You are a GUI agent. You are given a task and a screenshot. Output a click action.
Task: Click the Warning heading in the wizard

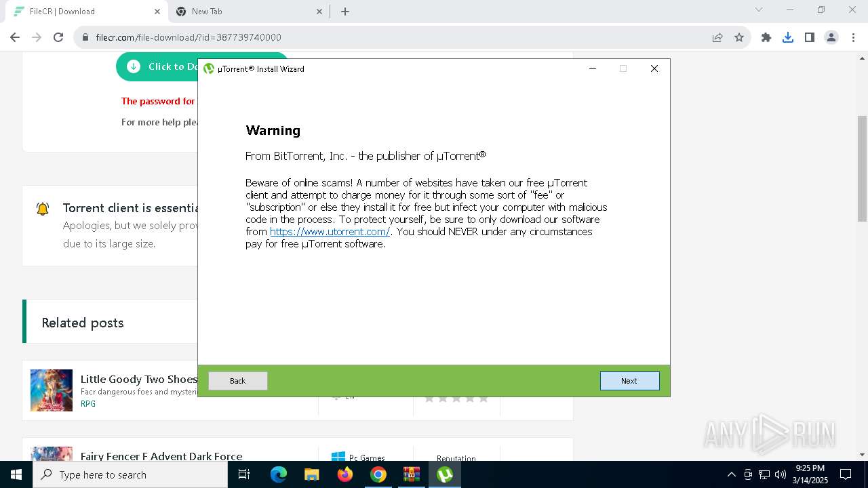pyautogui.click(x=273, y=130)
